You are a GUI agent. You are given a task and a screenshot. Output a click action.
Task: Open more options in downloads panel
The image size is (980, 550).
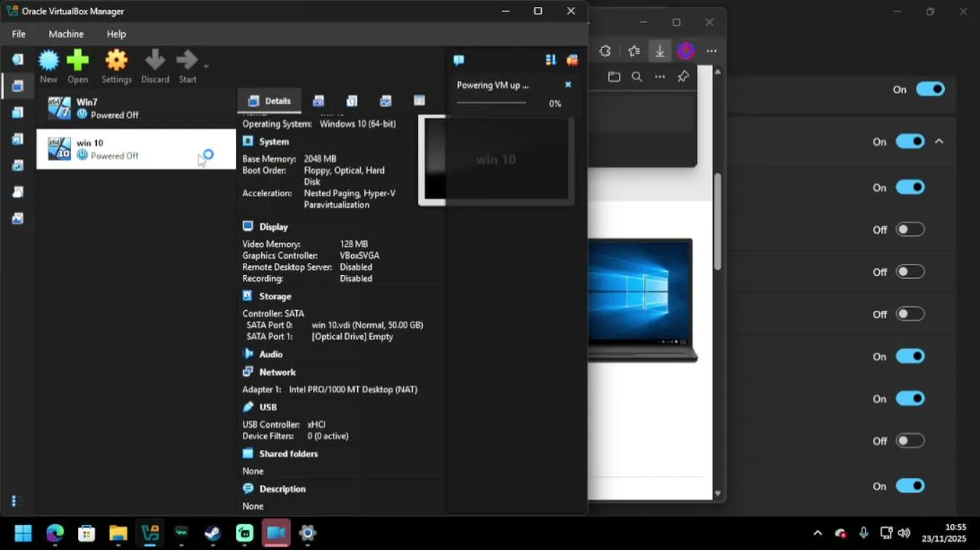[660, 76]
